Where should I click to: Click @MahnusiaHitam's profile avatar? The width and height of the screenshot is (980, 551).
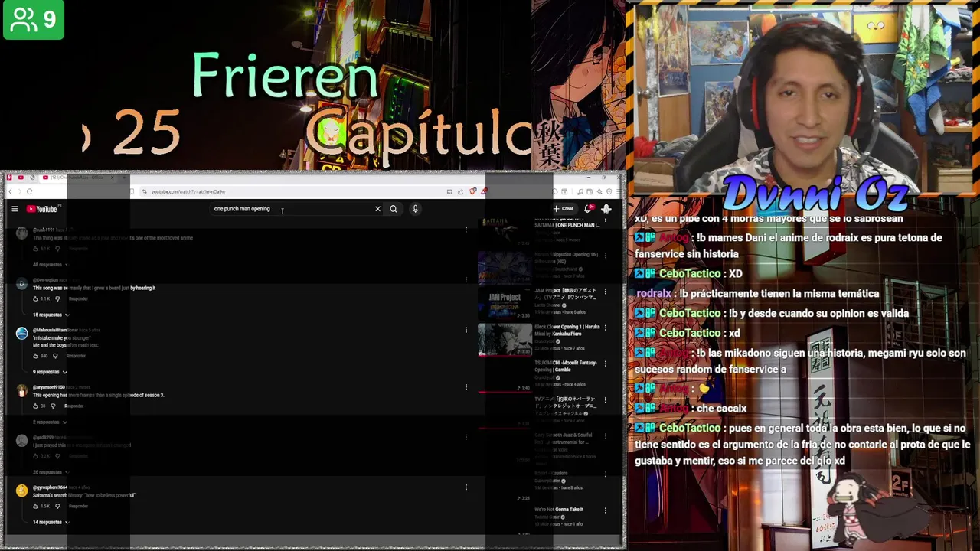[22, 333]
